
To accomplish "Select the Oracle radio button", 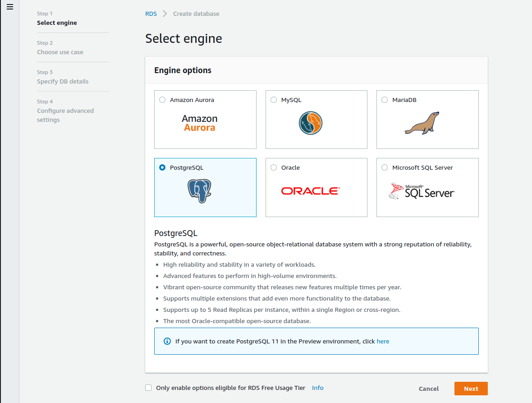I will tap(274, 167).
